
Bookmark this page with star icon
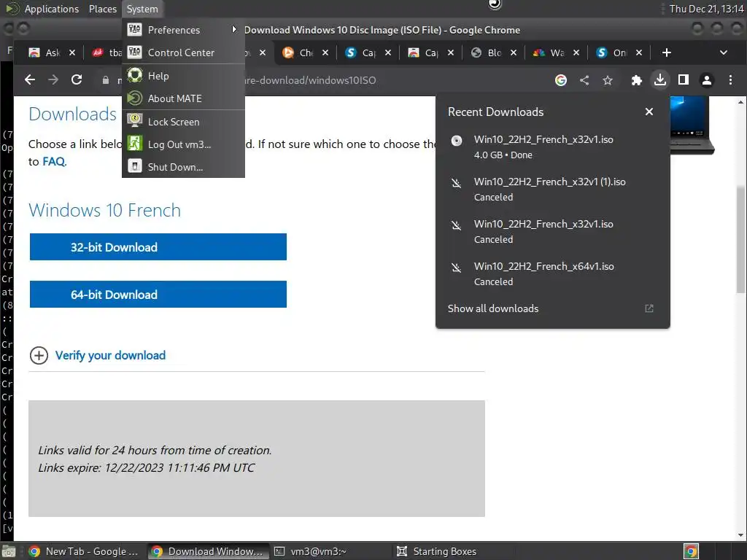click(608, 80)
